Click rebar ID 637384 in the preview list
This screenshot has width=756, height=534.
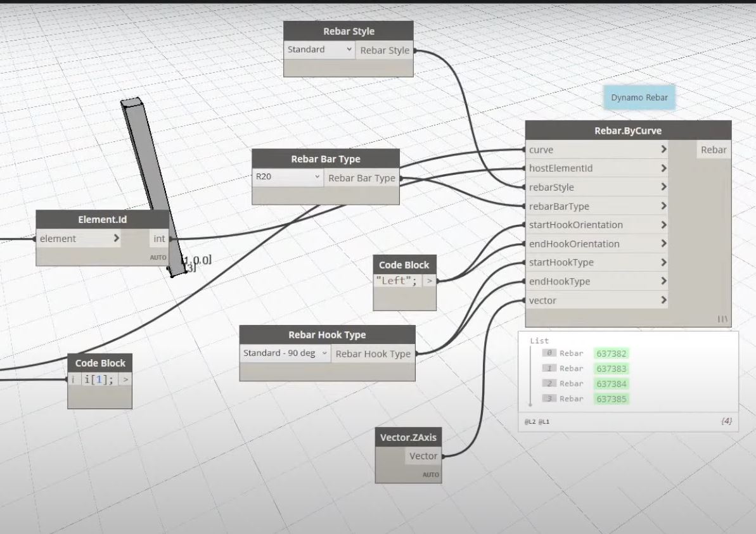pyautogui.click(x=612, y=384)
